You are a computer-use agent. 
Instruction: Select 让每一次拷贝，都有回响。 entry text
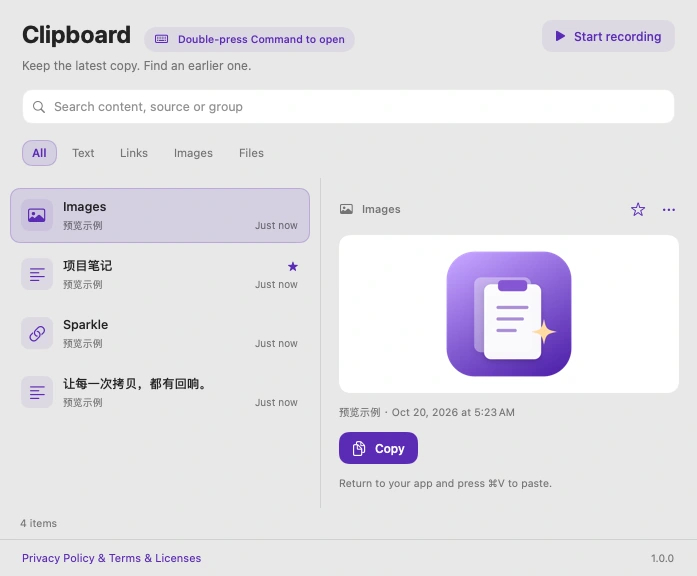135,384
